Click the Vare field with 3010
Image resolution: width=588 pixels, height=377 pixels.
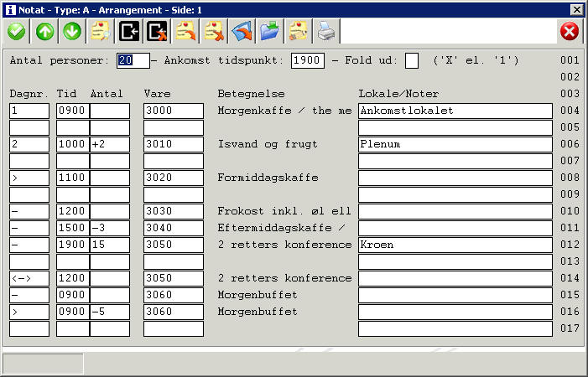[174, 144]
